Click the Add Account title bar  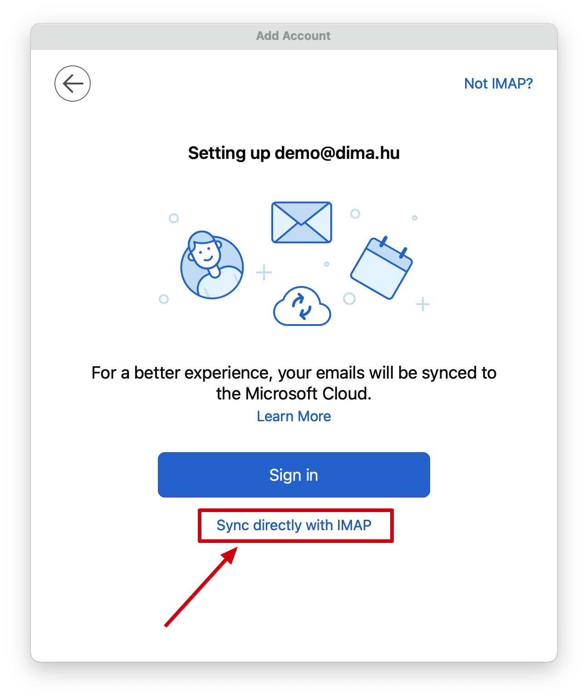point(294,36)
